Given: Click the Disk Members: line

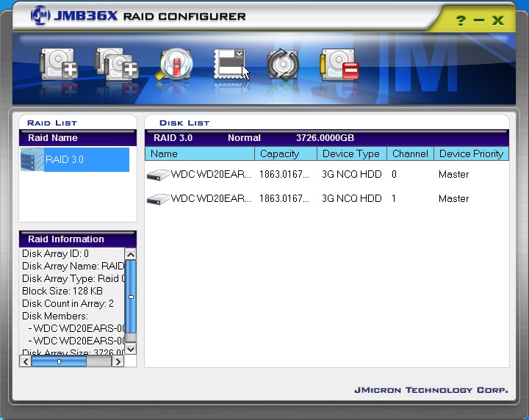Looking at the screenshot, I should coord(55,316).
